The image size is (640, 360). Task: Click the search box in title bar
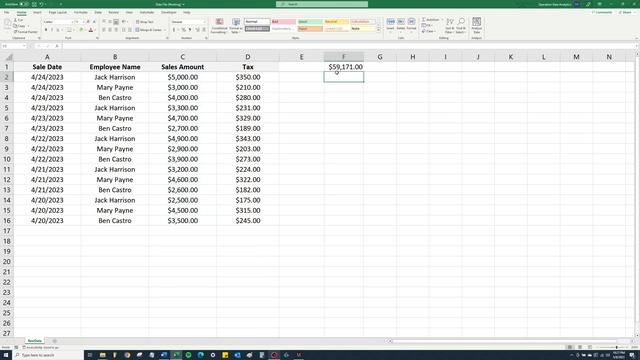click(322, 4)
